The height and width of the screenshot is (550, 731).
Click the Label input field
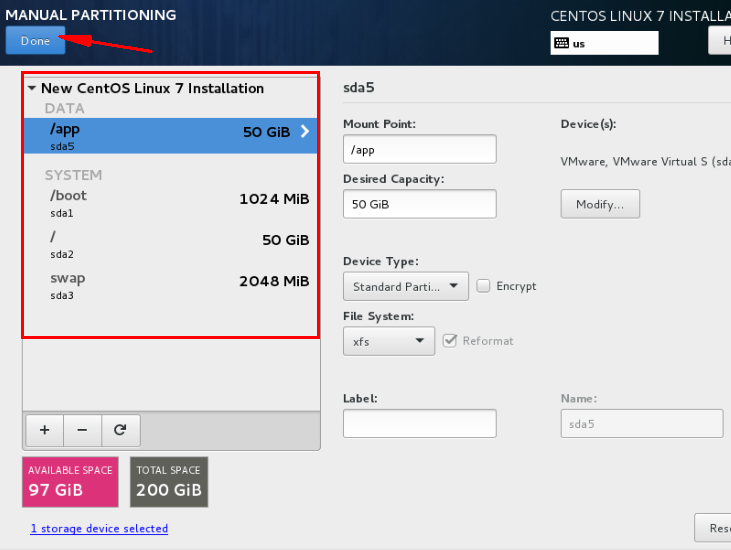click(420, 423)
